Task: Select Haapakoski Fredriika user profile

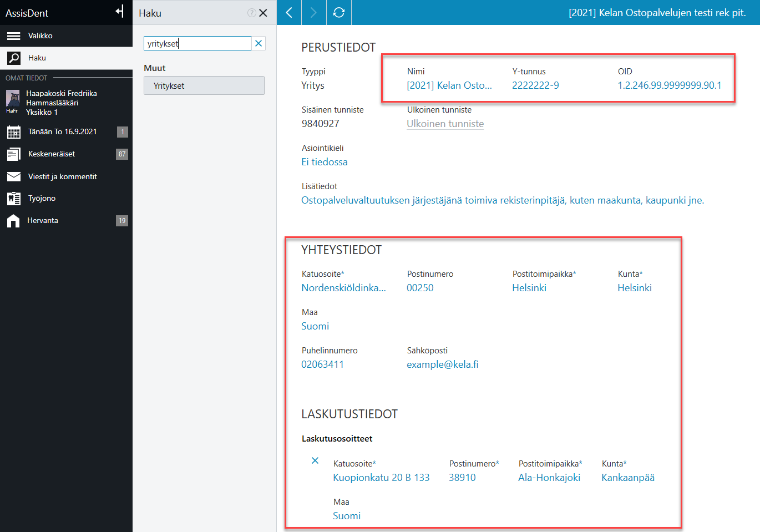Action: 66,103
